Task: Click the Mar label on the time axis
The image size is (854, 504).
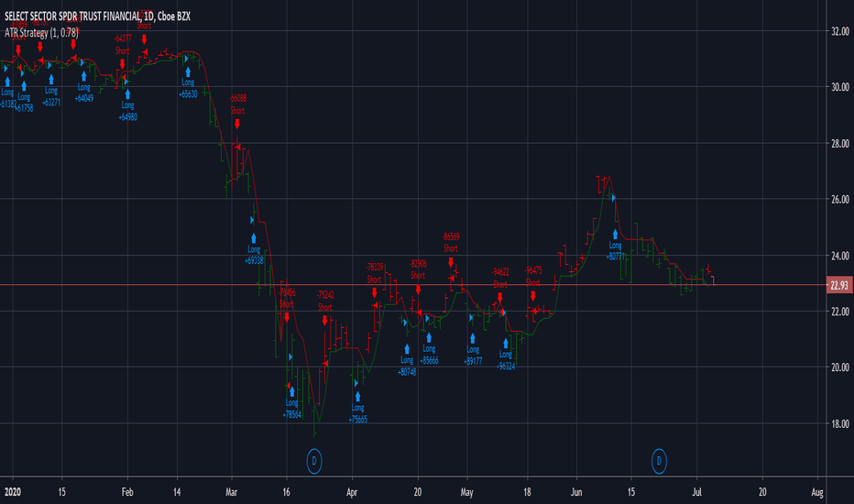Action: [232, 492]
